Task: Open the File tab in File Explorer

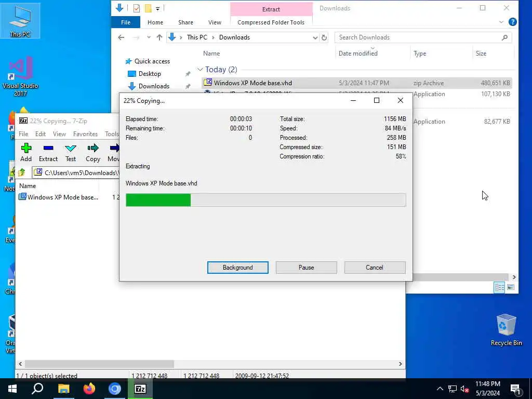Action: 126,22
